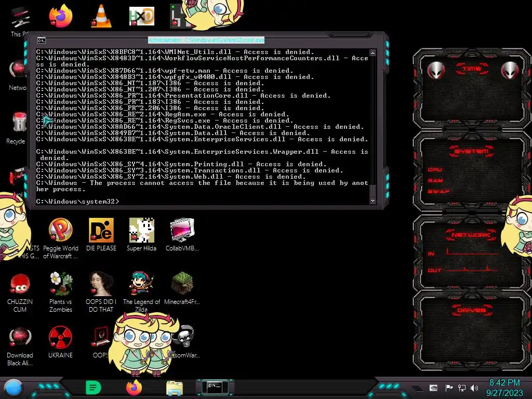This screenshot has height=399, width=532.
Task: Open the Firefox desktop shortcut
Action: coord(60,16)
